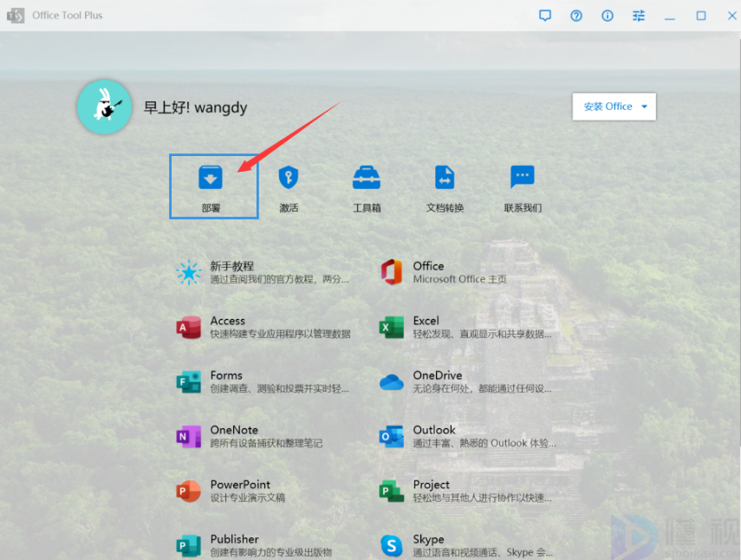Launch the Publisher app icon

189,546
